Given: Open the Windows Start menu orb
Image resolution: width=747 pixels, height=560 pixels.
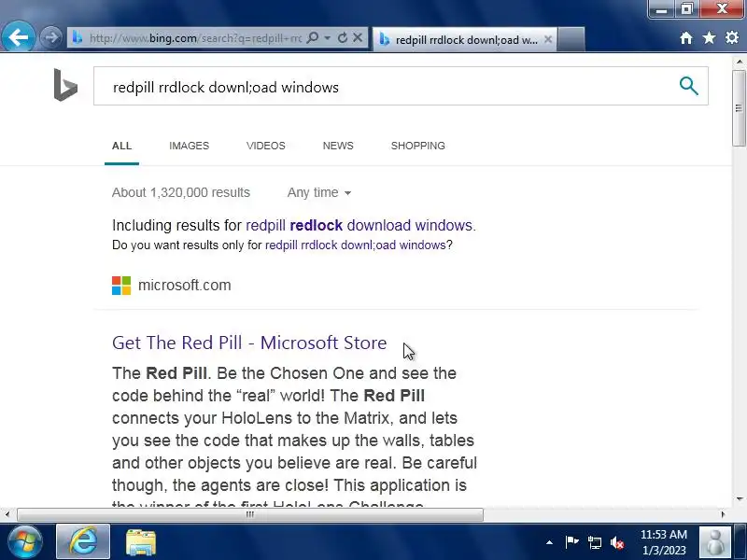Looking at the screenshot, I should (x=25, y=542).
